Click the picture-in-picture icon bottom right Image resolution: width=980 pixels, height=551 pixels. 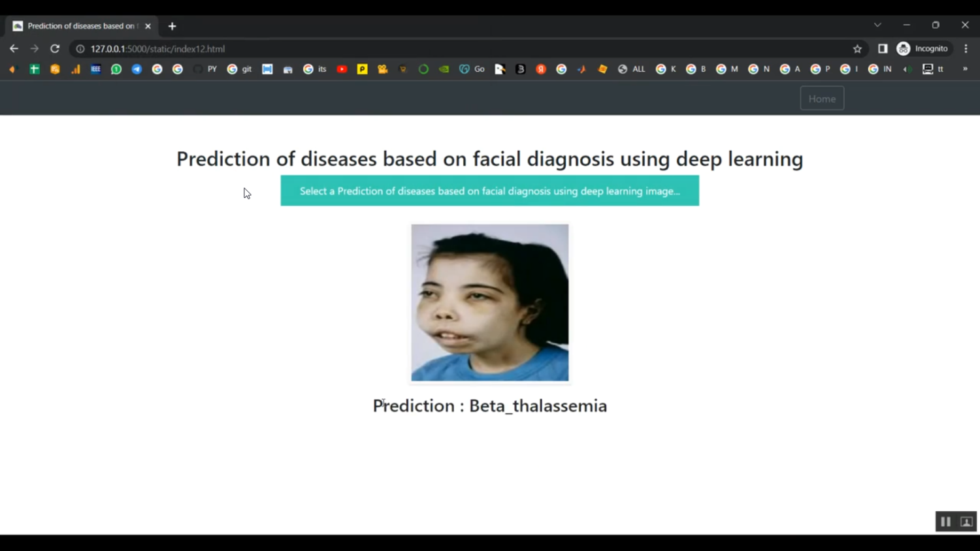966,521
